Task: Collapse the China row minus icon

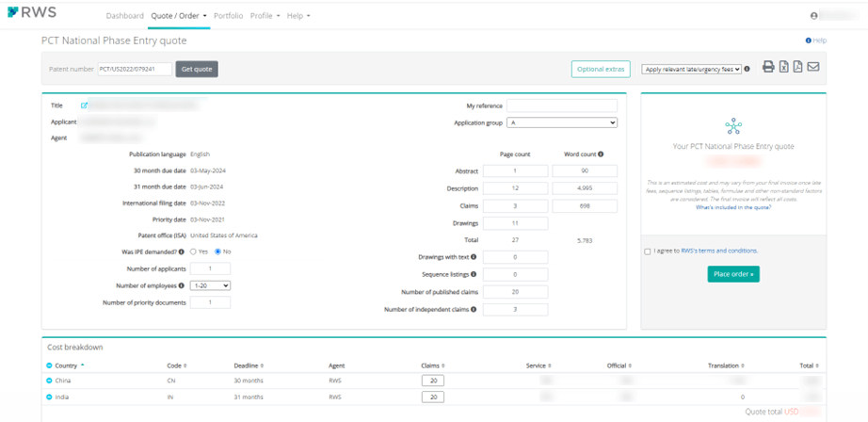Action: tap(49, 381)
